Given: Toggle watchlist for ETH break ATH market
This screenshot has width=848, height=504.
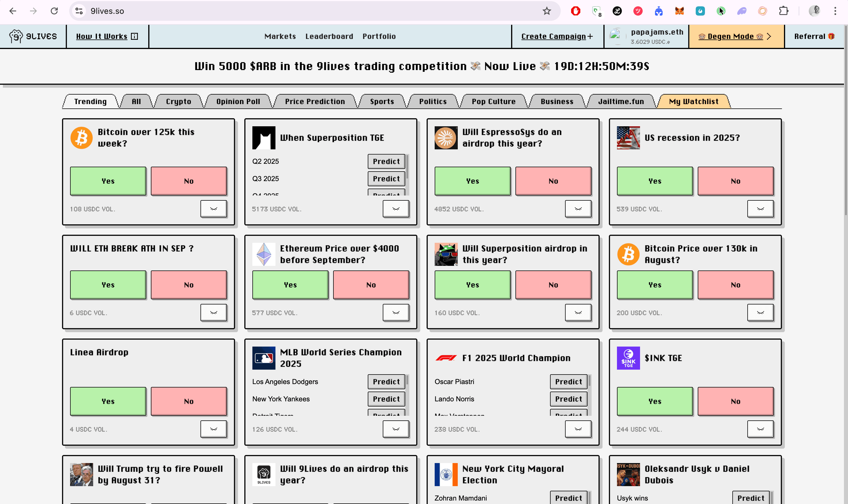Looking at the screenshot, I should 213,313.
